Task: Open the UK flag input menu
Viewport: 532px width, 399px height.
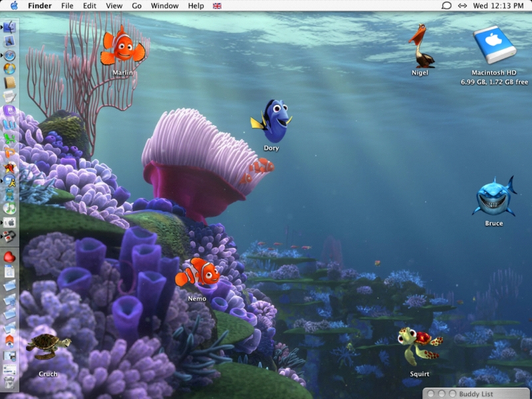Action: [217, 5]
